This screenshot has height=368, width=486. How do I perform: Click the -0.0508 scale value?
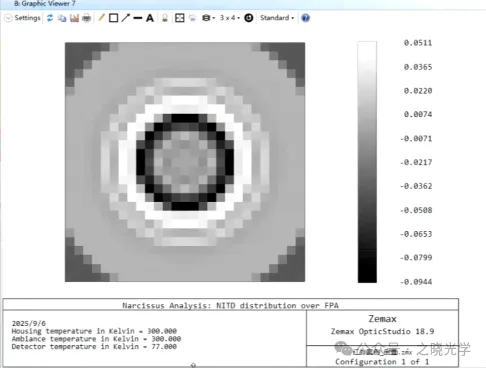point(416,210)
